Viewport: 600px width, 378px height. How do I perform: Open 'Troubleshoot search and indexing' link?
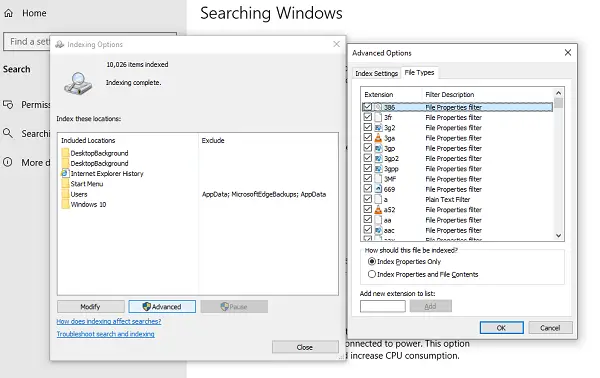(x=106, y=334)
